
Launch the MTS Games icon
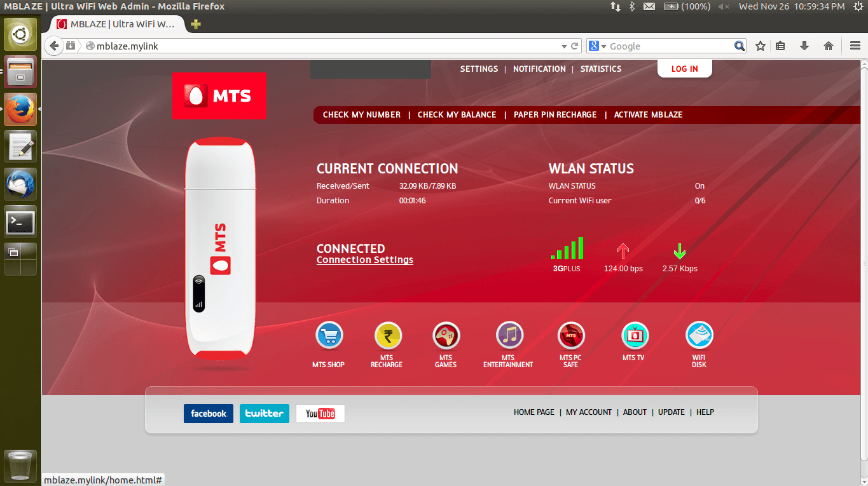tap(446, 335)
